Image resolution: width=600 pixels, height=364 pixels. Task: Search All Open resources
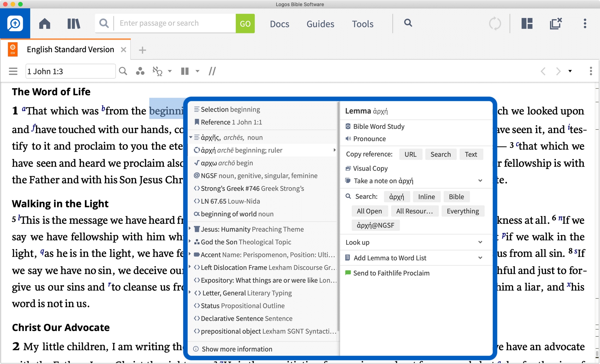(x=369, y=211)
